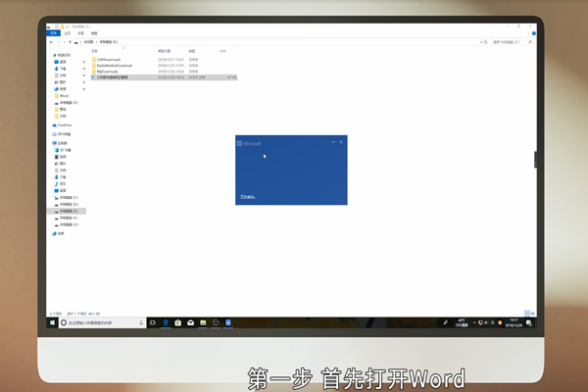Launch Microsoft Edge from the taskbar
Screen dimensions: 588x392
click(x=166, y=322)
